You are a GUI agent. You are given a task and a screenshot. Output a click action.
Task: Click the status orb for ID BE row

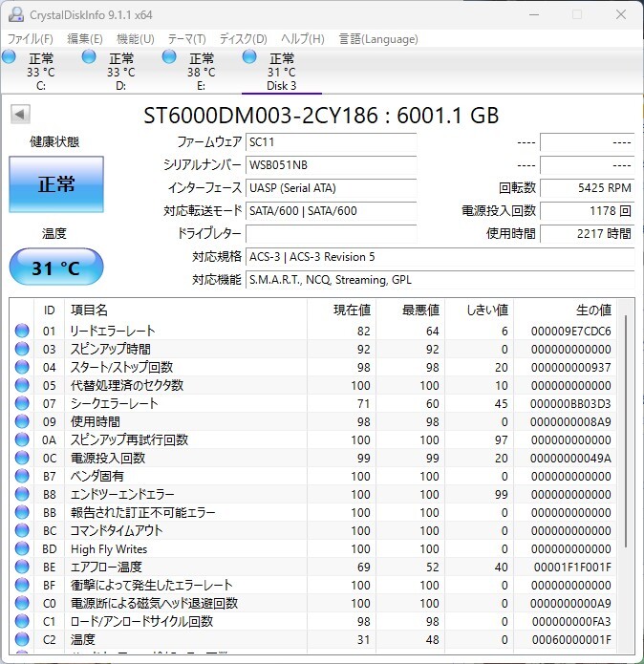[x=22, y=567]
